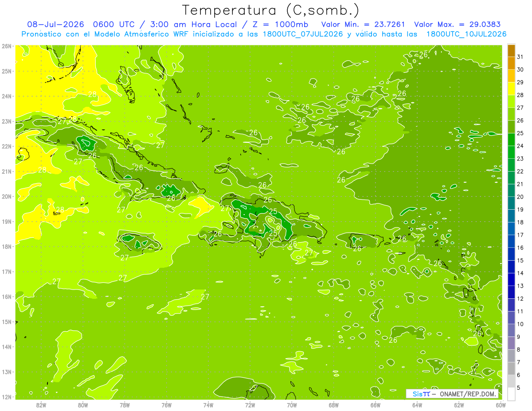The width and height of the screenshot is (532, 411).
Task: Click the longitude label "80W"
Action: (x=83, y=405)
